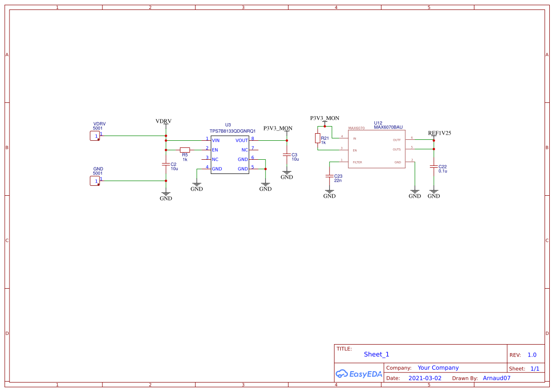
Task: Click the REF1V25 net label
Action: [439, 133]
